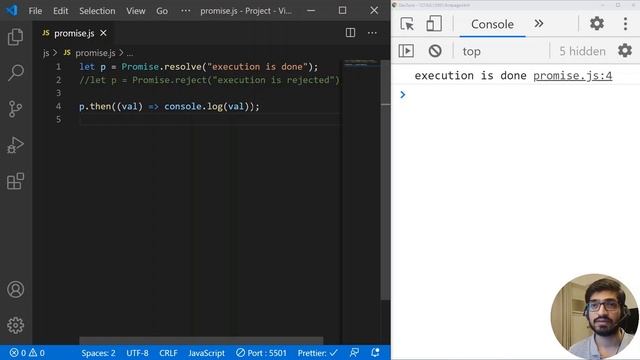Click the VS Code logo icon
The image size is (640, 360).
12,10
